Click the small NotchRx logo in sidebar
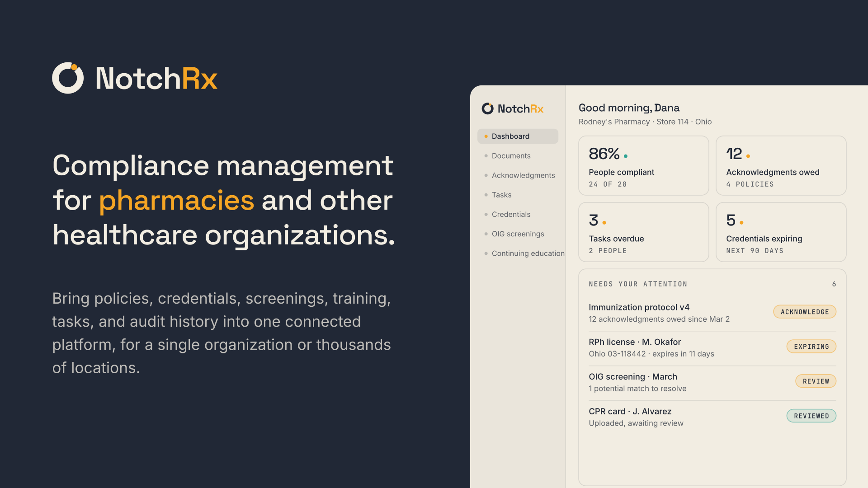The height and width of the screenshot is (488, 868). 513,108
